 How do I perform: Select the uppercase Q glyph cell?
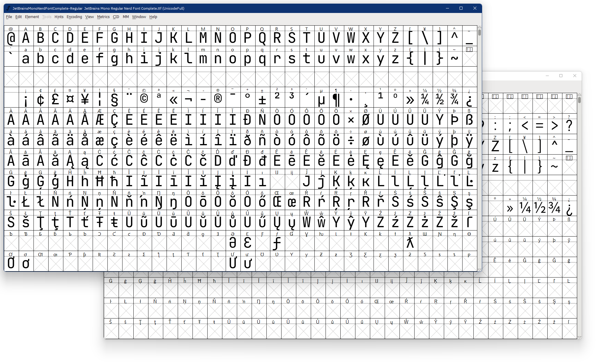coord(262,36)
